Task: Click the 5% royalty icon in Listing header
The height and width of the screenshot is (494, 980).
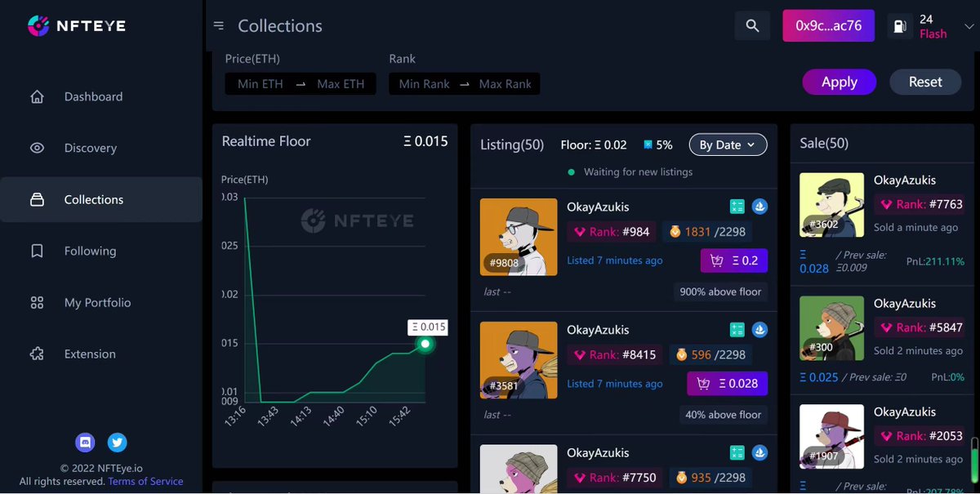Action: (648, 145)
